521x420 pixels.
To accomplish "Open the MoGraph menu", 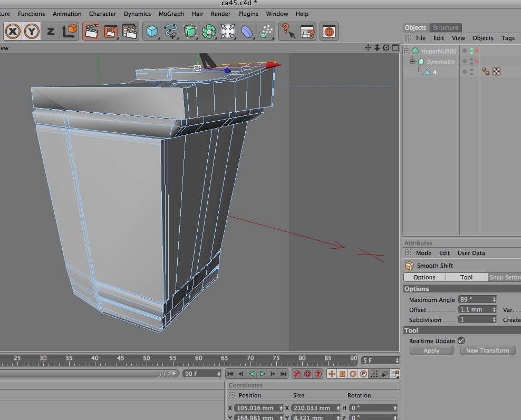I will click(171, 14).
